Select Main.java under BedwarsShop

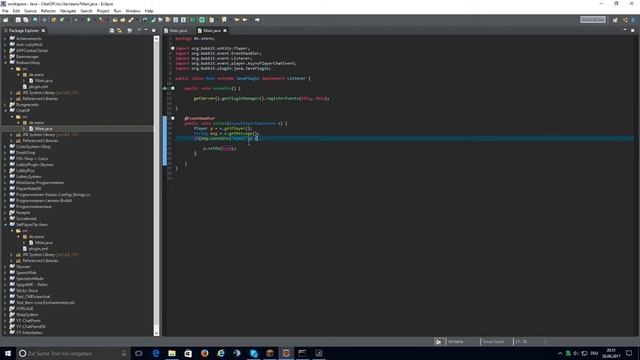pyautogui.click(x=43, y=81)
